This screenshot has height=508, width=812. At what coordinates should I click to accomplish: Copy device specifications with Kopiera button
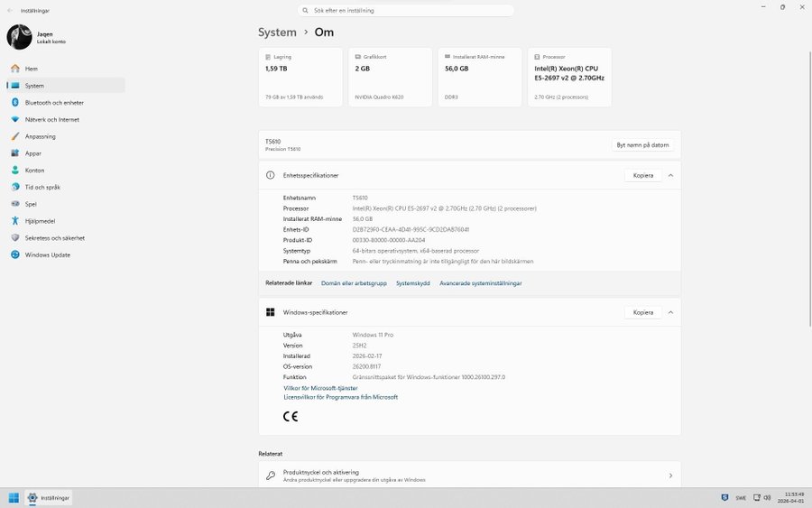click(x=642, y=175)
